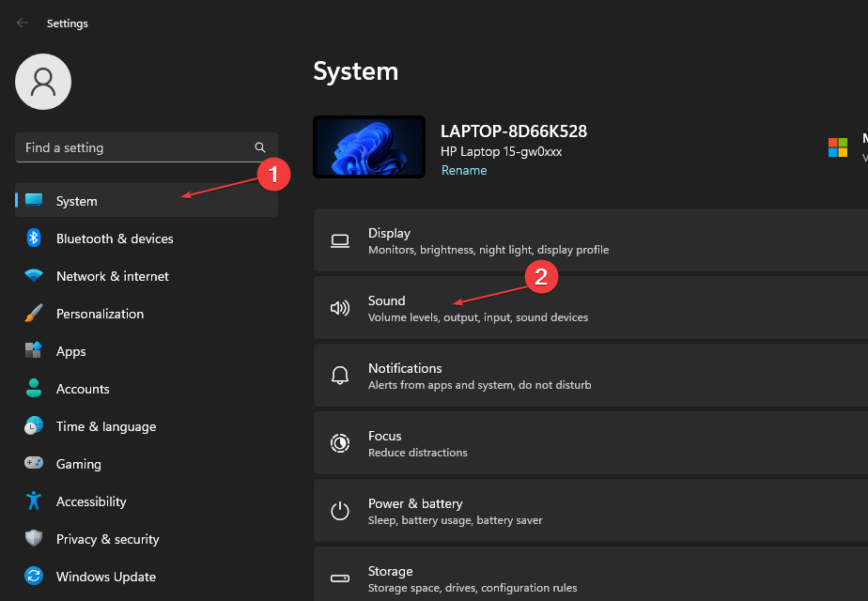Click the Network & internet globe icon
The image size is (868, 601).
[x=32, y=276]
